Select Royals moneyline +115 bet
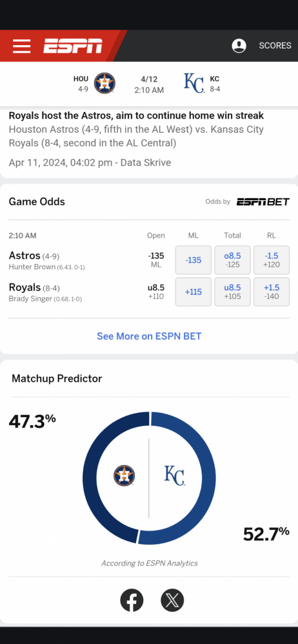 (194, 292)
